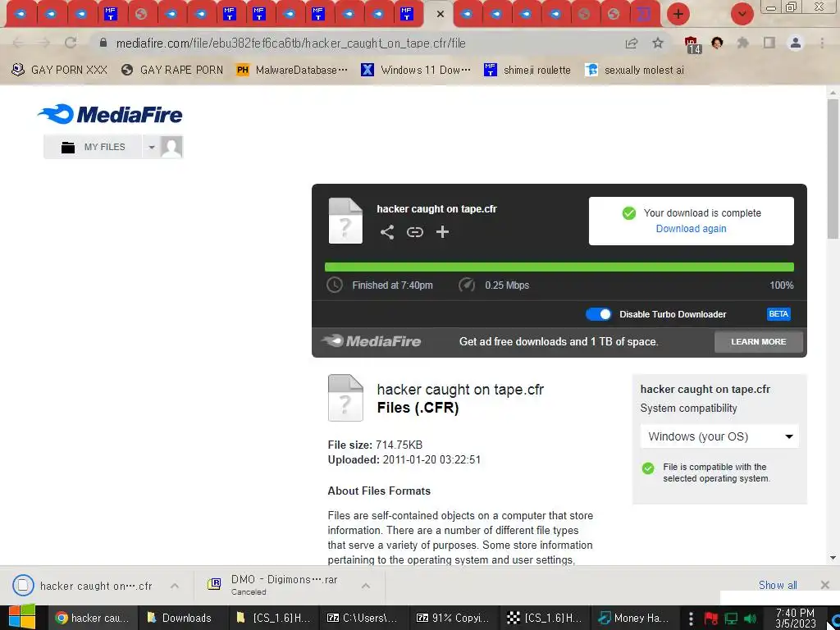Click LEARN MORE in the MediaFire banner
Viewport: 840px width, 630px height.
(x=759, y=342)
